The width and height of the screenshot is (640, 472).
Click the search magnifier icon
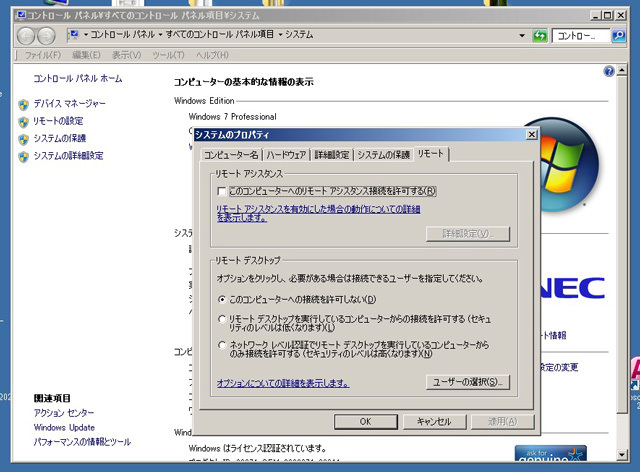tap(619, 36)
